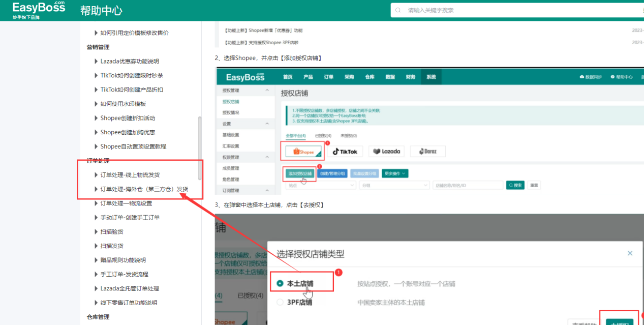
Task: Open 赠品规则功能说明 article
Action: (122, 260)
